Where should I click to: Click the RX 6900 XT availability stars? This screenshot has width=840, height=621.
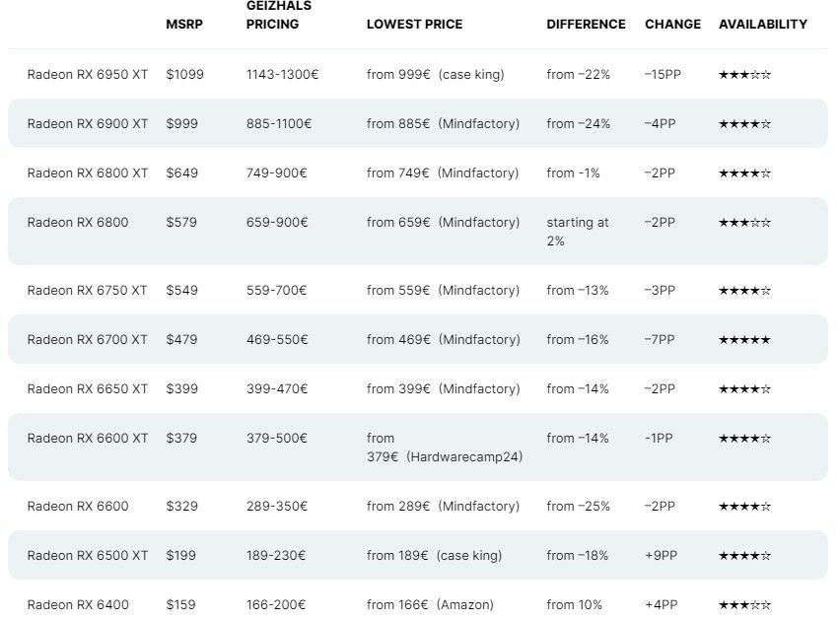744,124
